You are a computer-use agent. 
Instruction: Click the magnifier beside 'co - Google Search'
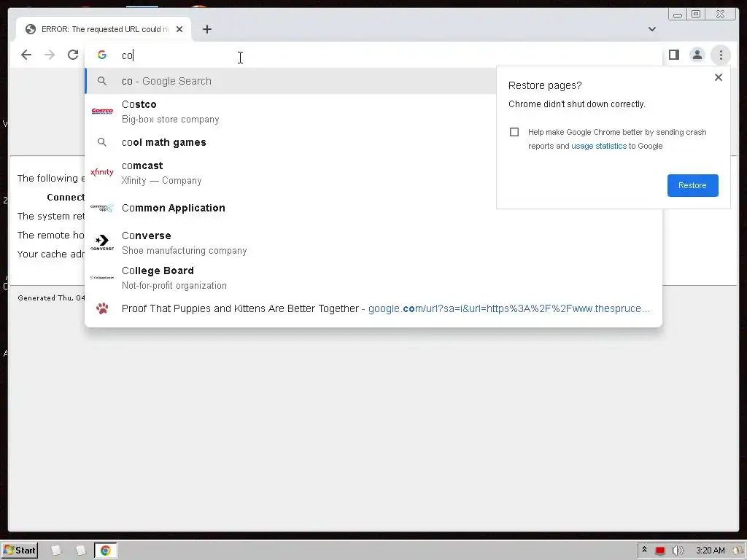[102, 81]
